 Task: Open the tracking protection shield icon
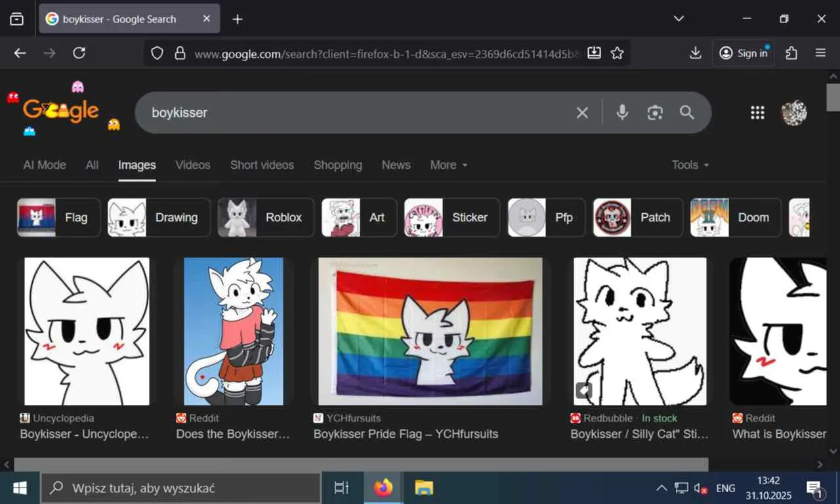point(157,53)
